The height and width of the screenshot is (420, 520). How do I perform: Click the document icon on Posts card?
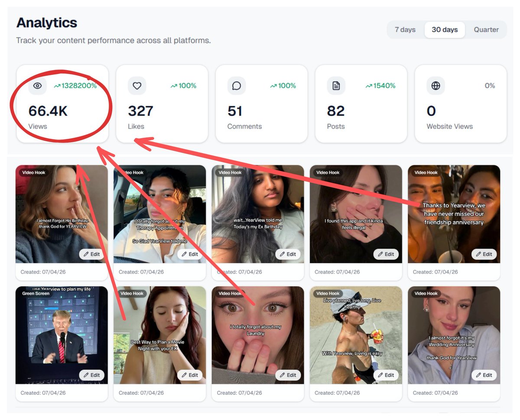(336, 86)
